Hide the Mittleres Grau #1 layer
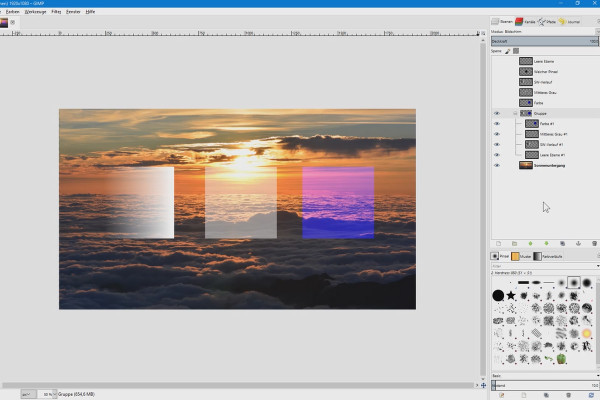The height and width of the screenshot is (400, 600). 497,134
